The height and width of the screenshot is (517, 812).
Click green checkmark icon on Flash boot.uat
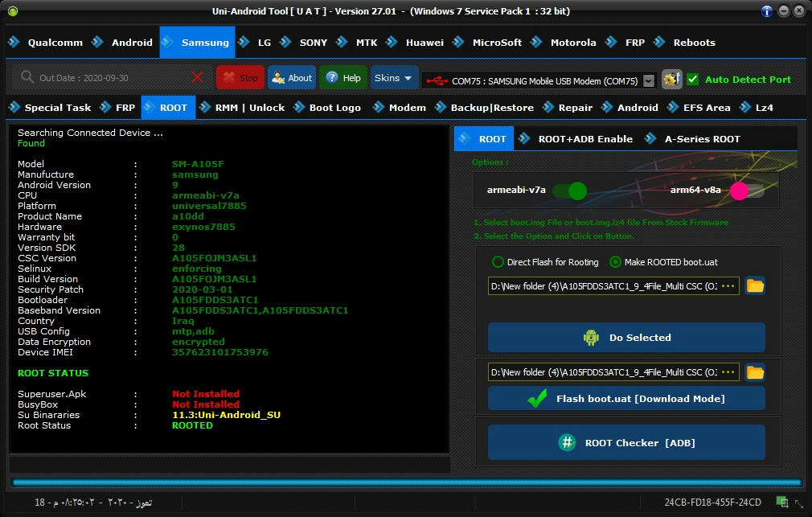[x=537, y=398]
